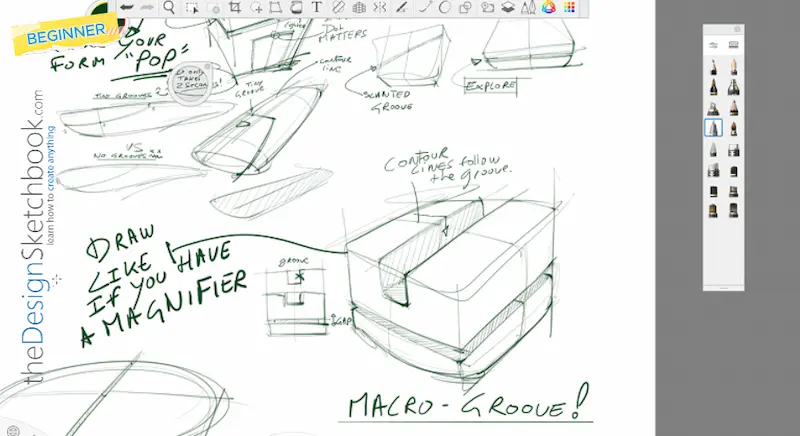Enable the Perspective guide tool

click(359, 7)
